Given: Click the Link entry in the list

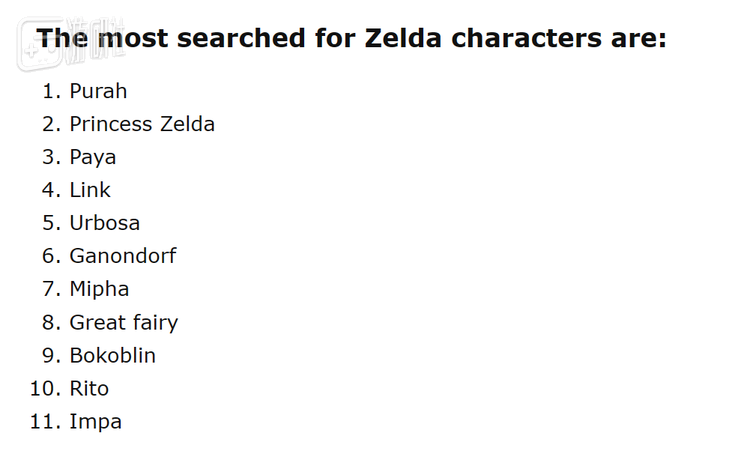Looking at the screenshot, I should pos(90,190).
